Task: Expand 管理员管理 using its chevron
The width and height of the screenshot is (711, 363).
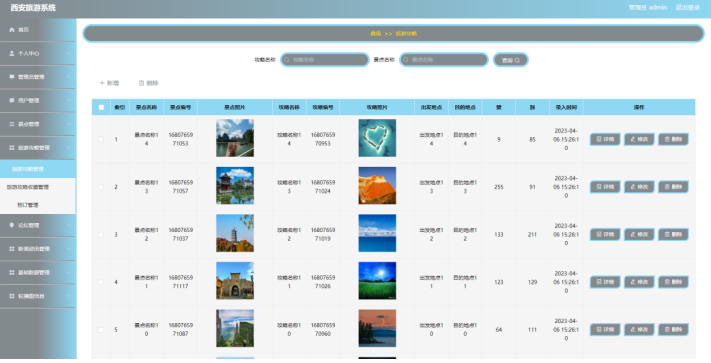Action: point(68,77)
